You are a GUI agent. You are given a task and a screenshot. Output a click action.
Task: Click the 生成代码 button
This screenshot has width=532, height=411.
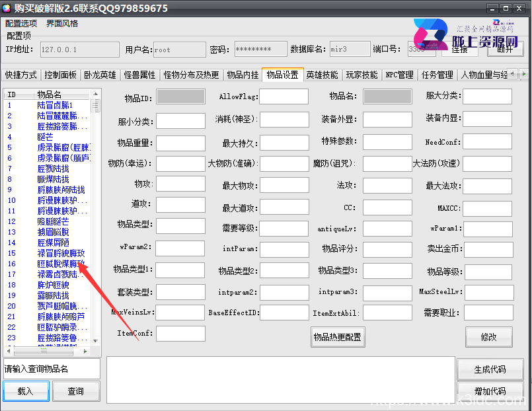pyautogui.click(x=490, y=369)
